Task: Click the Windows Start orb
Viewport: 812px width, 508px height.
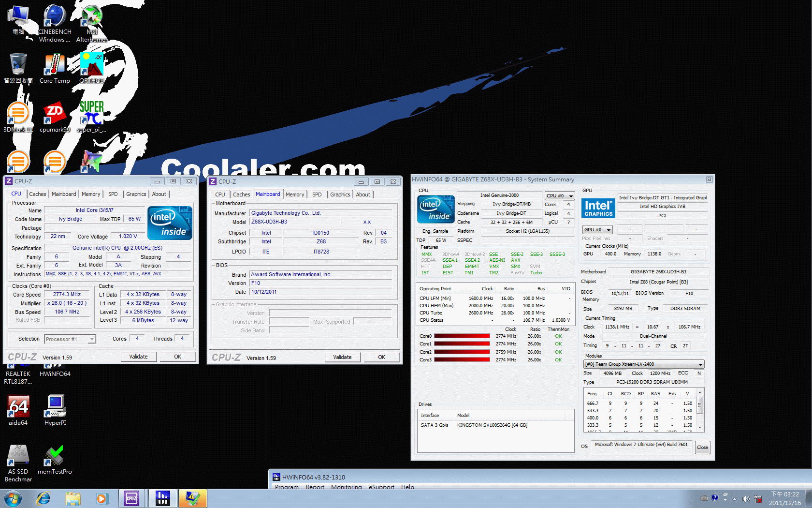Action: 13,498
